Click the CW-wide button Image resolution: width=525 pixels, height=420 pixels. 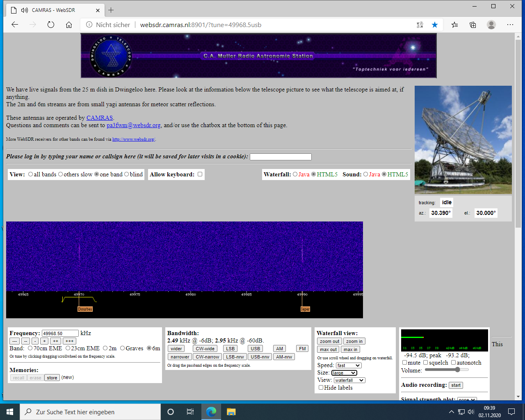[x=205, y=349]
